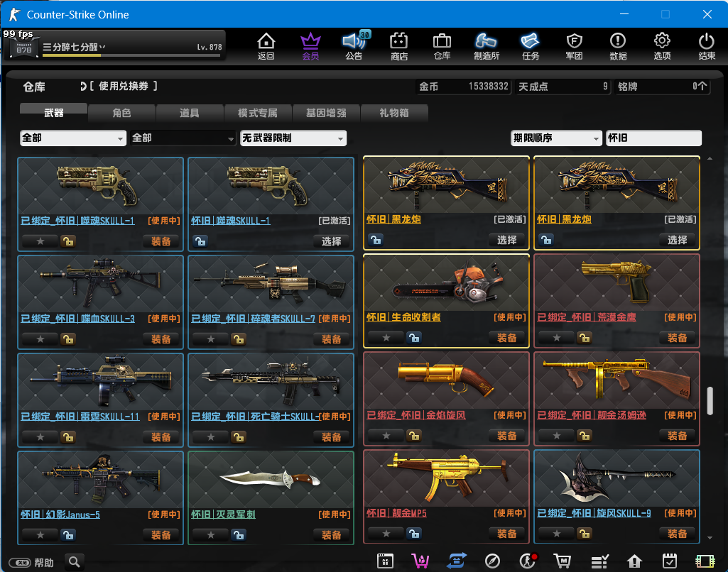Open the 选项 options gear
The width and height of the screenshot is (728, 572).
(662, 46)
